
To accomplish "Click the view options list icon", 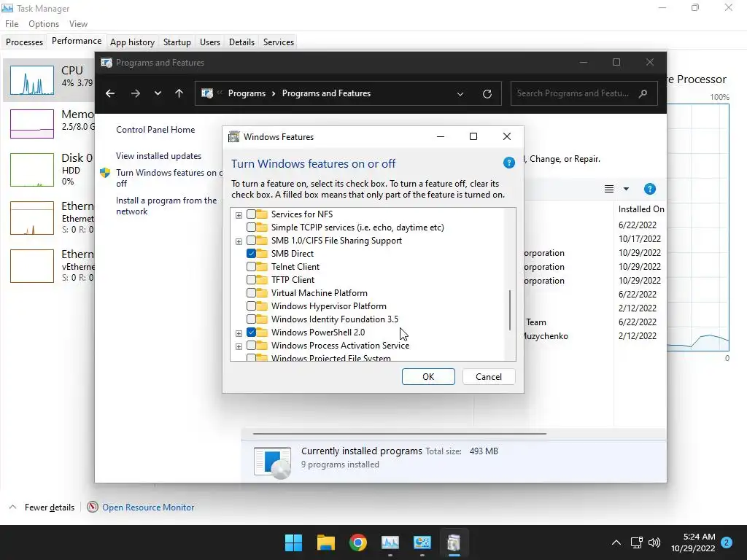I will (609, 189).
